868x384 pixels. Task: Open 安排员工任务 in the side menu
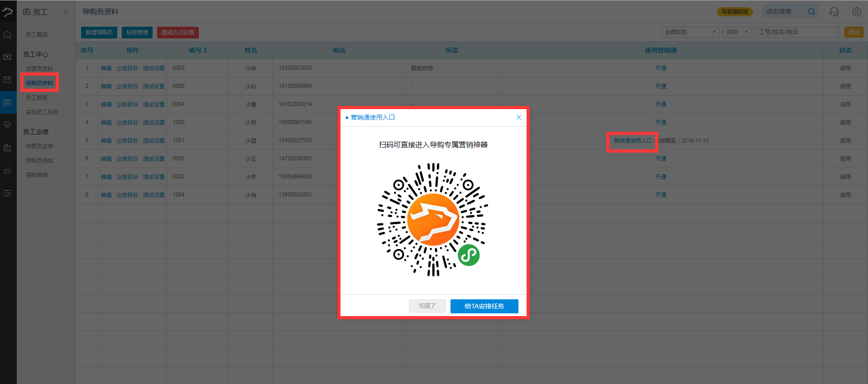point(42,112)
